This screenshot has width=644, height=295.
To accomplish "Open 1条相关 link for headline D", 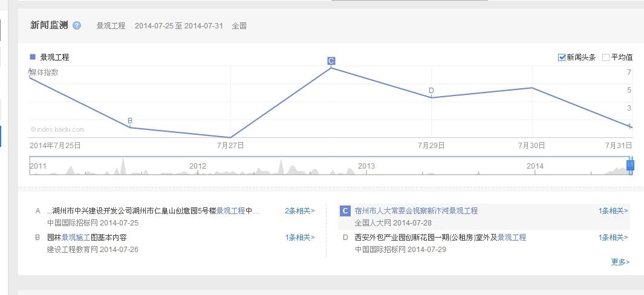I will coord(613,237).
